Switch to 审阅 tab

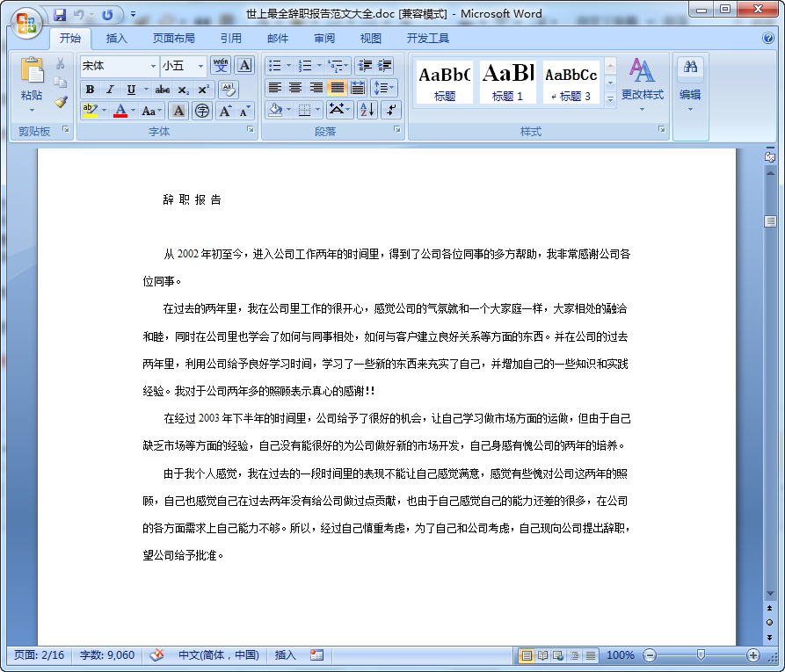tap(323, 39)
